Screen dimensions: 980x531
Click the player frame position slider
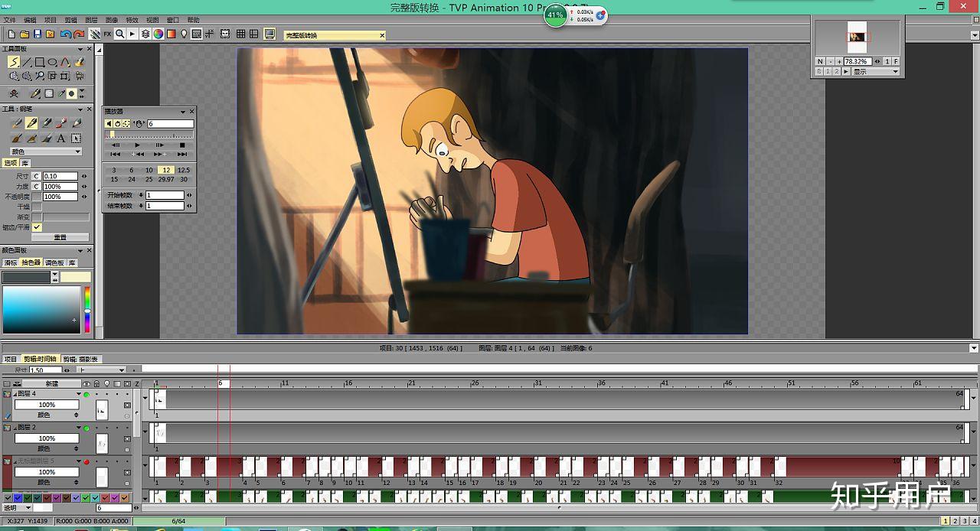[149, 134]
